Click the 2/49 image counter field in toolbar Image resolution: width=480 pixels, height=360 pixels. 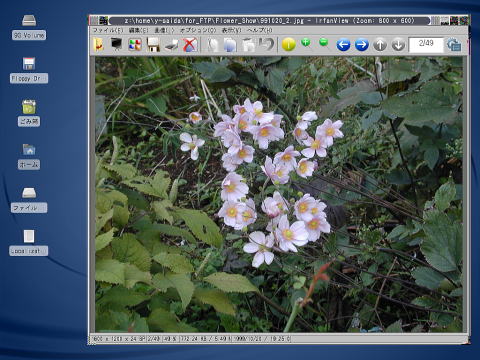426,45
